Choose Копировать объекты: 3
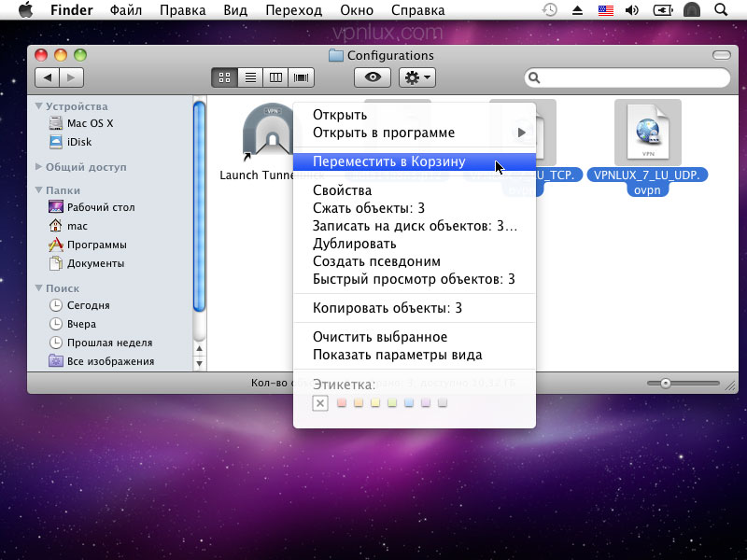 (x=415, y=308)
